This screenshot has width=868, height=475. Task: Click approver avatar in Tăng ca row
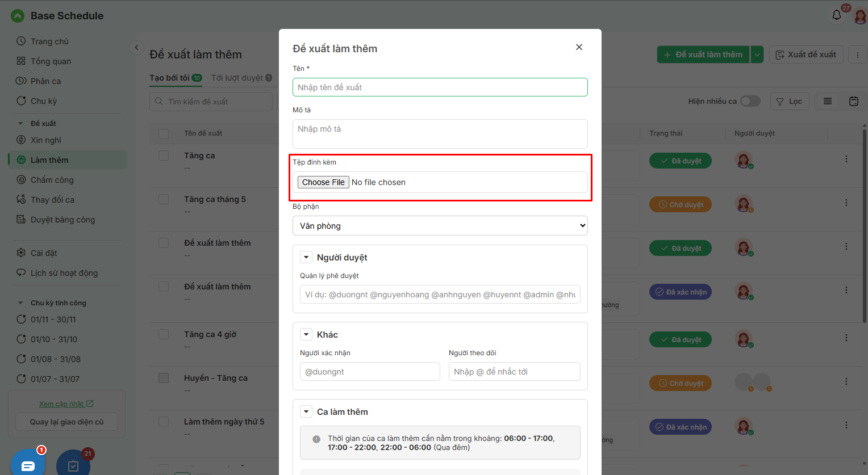coord(744,160)
